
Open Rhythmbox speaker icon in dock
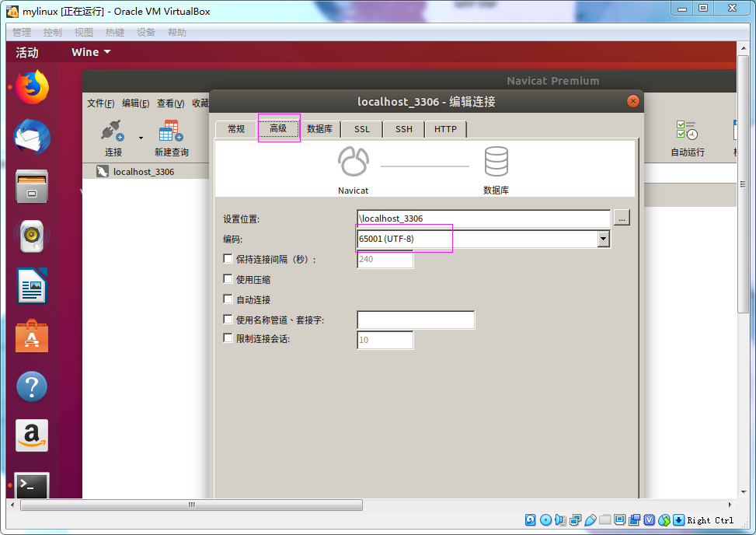point(32,236)
